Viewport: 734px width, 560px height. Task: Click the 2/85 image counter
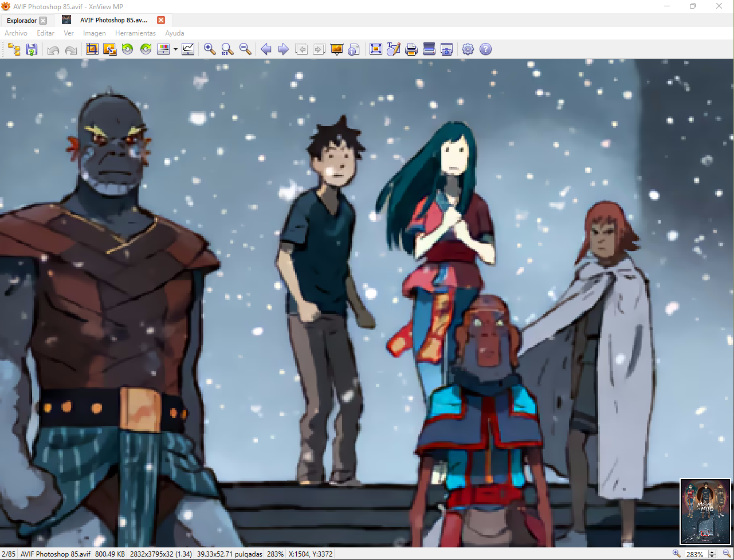coord(9,554)
